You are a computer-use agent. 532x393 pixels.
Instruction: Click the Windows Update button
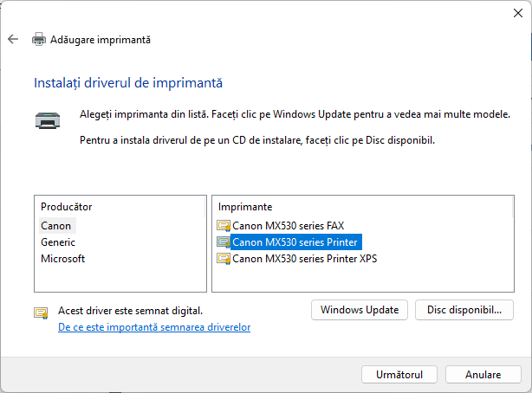[360, 310]
